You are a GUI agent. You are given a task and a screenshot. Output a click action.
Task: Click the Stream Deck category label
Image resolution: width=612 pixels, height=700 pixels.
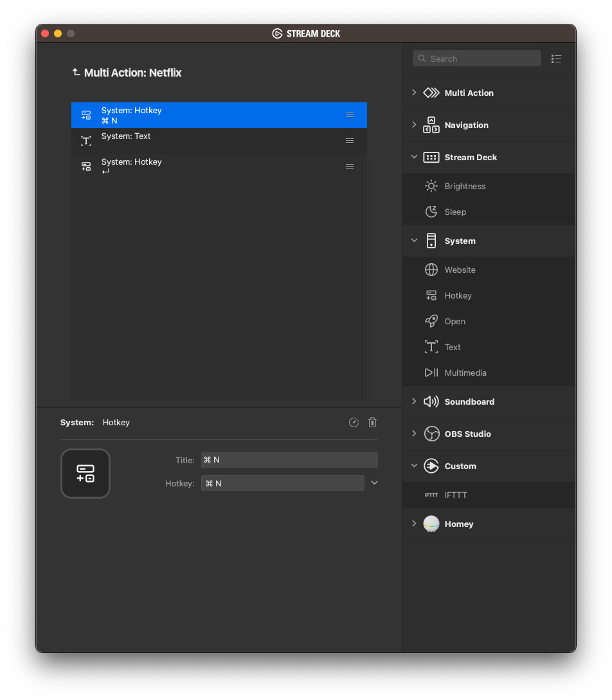coord(471,157)
